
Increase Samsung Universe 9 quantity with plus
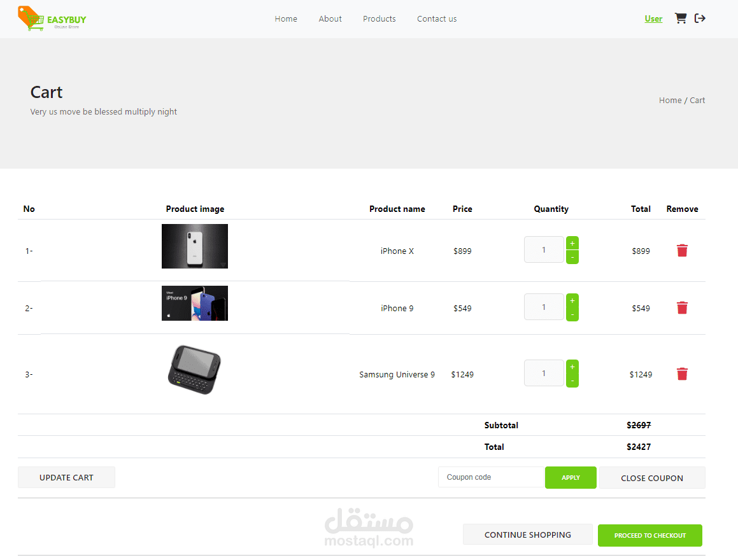[x=572, y=367]
